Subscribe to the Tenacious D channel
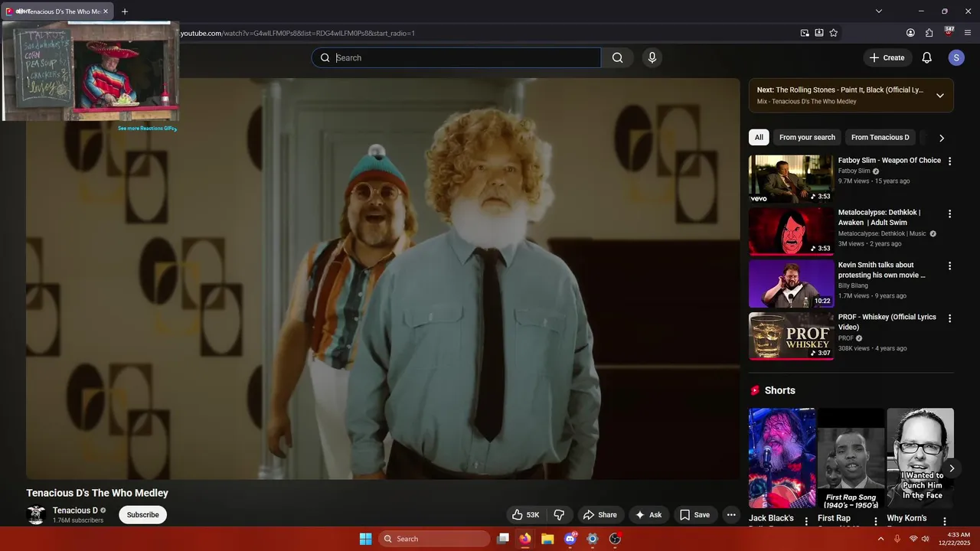This screenshot has height=551, width=980. (x=142, y=515)
